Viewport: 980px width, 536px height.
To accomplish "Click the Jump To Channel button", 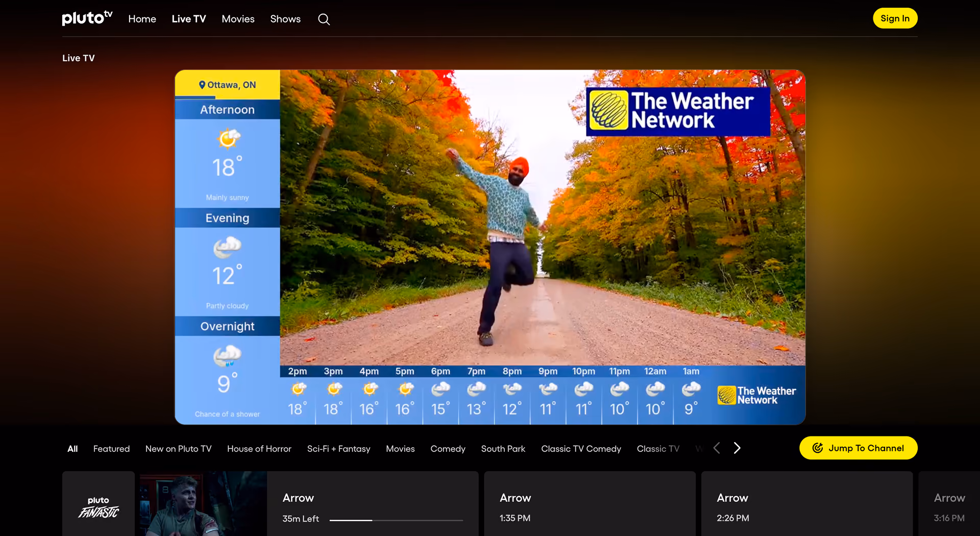I will (x=858, y=448).
